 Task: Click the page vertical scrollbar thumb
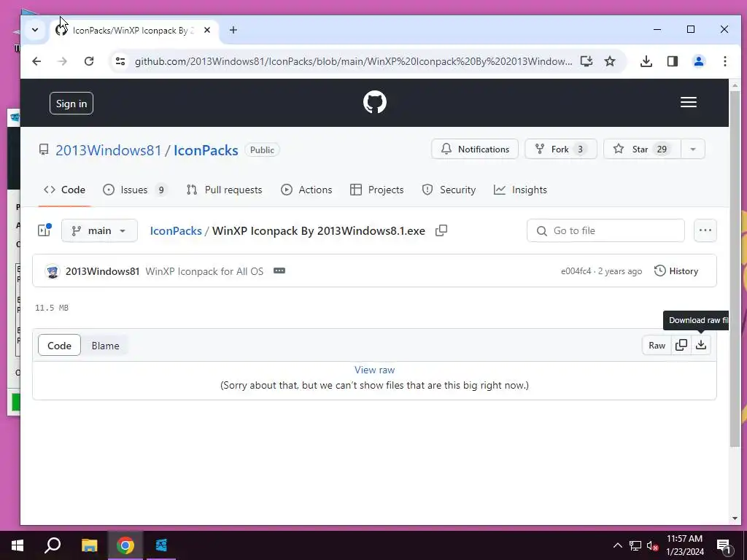pyautogui.click(x=735, y=268)
